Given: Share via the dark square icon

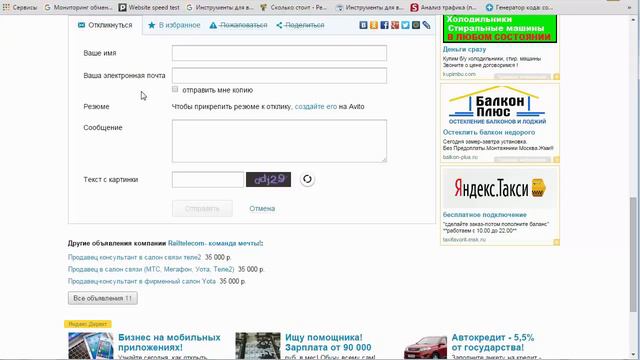Looking at the screenshot, I should [x=416, y=25].
